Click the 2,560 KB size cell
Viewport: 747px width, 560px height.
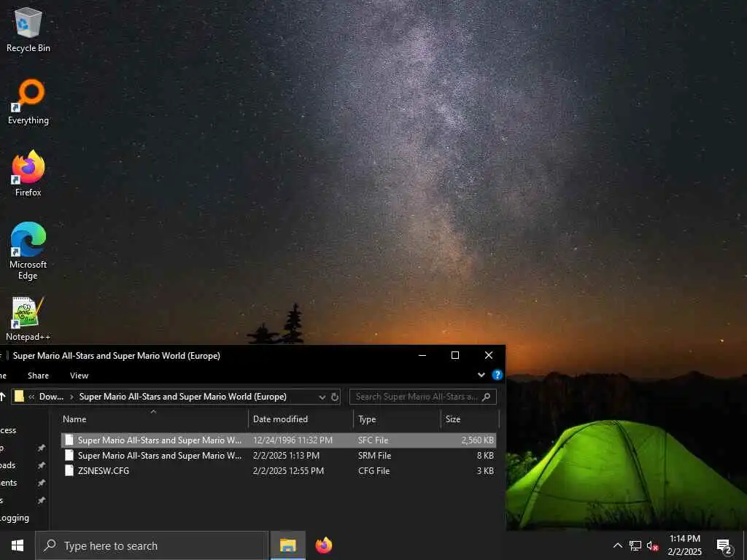click(x=477, y=440)
